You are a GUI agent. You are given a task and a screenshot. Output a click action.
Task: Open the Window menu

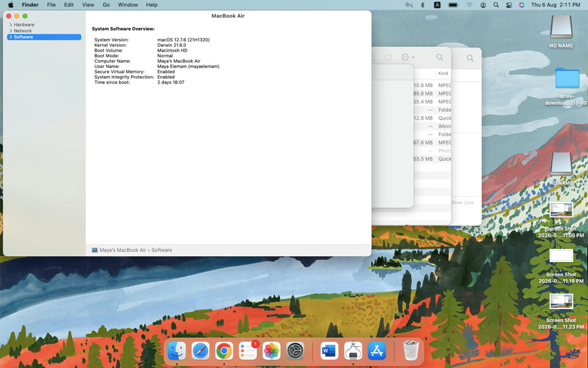[128, 5]
